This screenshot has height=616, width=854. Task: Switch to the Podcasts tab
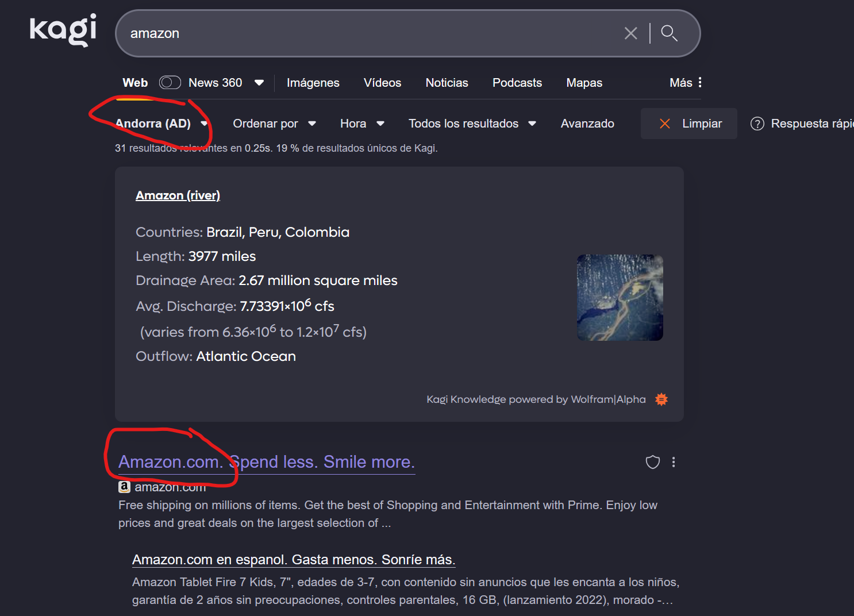(x=517, y=83)
